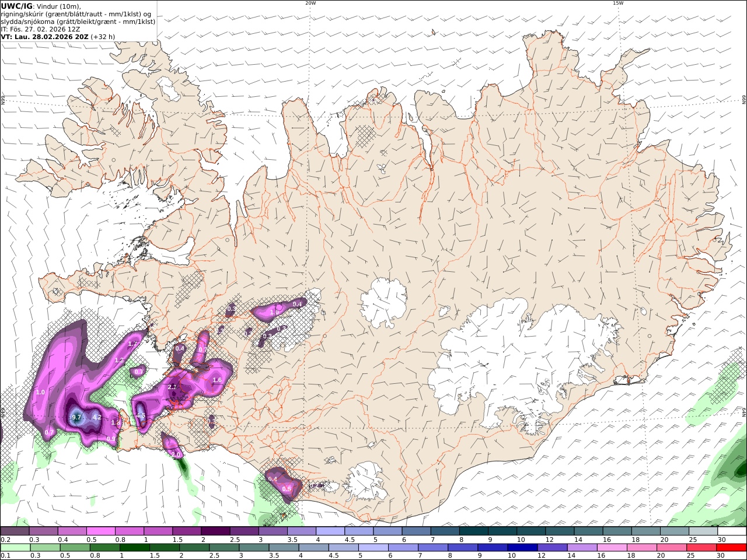Click the round Hofsjökull glacier in central Iceland

pyautogui.click(x=383, y=302)
